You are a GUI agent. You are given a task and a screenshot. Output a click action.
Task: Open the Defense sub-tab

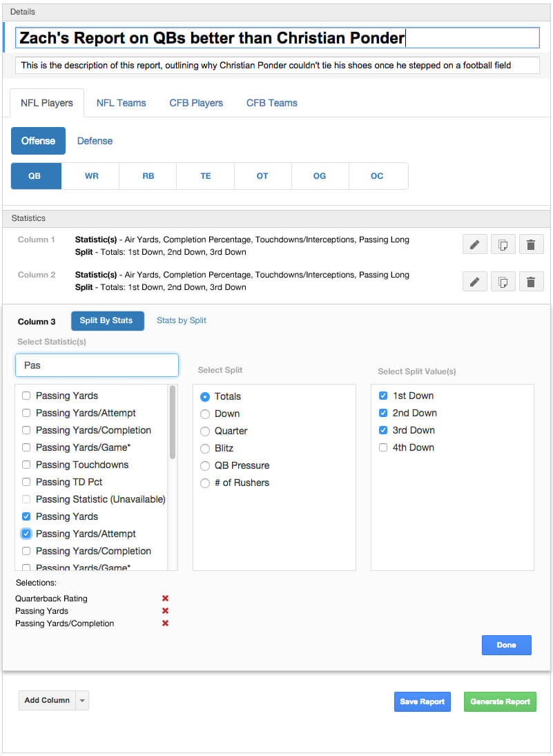pos(95,141)
